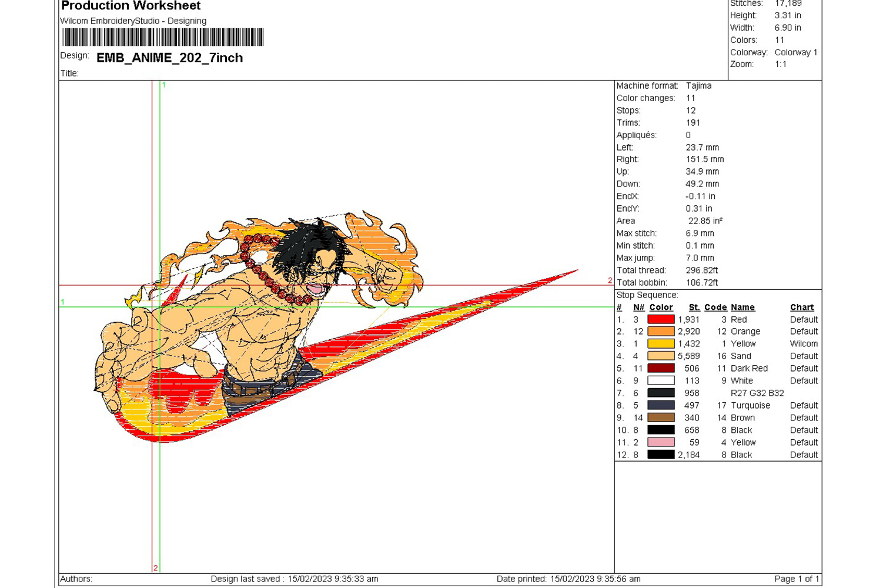Click the embroidery design preview image
This screenshot has height=588, width=883.
click(x=335, y=326)
